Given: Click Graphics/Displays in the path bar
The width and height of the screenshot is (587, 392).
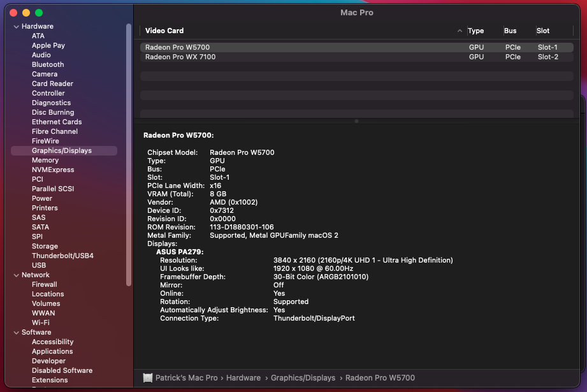Looking at the screenshot, I should [303, 378].
